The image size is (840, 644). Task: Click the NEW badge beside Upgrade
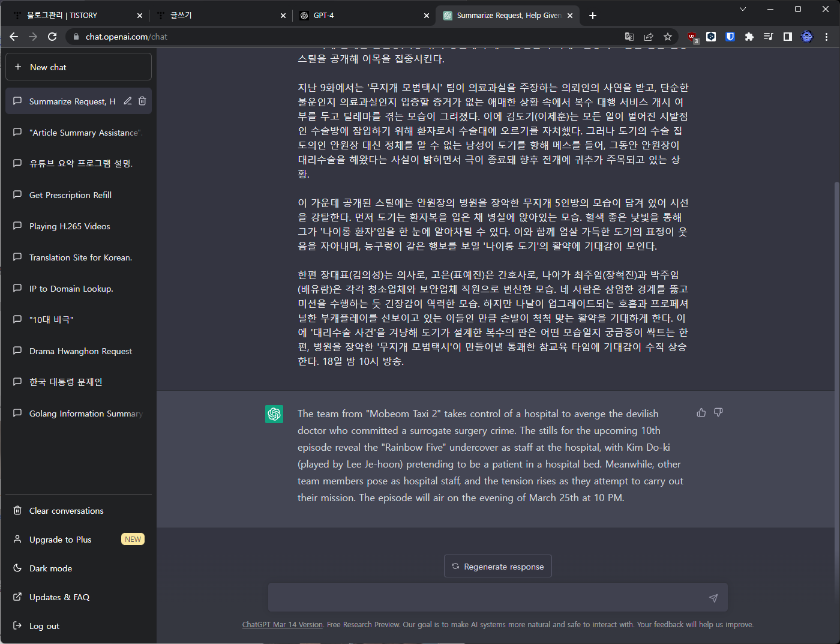coord(133,539)
